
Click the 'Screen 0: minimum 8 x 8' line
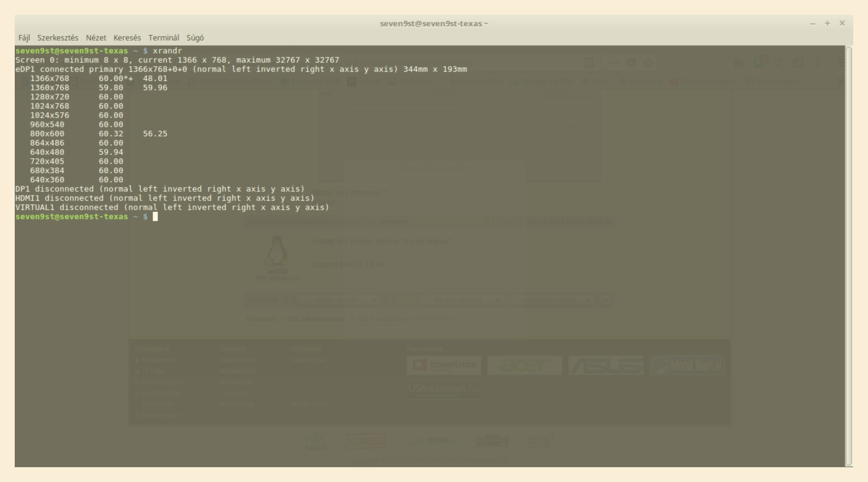tap(177, 60)
